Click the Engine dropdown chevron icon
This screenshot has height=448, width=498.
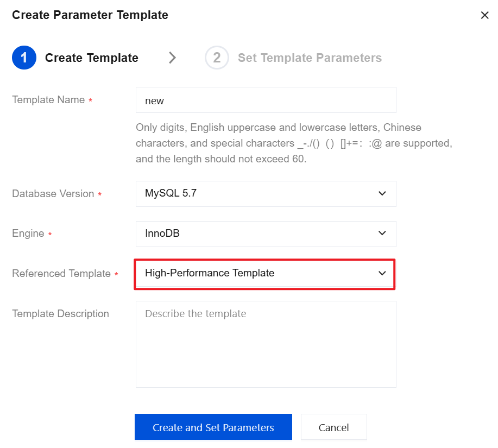click(382, 234)
